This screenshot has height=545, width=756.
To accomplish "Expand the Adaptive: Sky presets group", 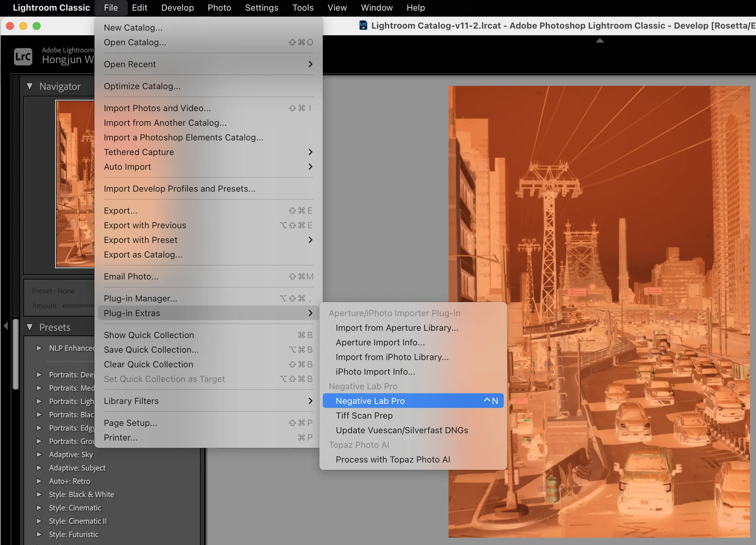I will click(x=38, y=454).
